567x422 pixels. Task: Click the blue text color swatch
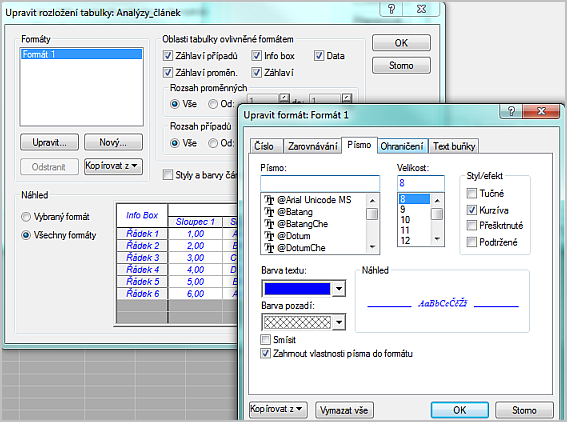coord(297,289)
